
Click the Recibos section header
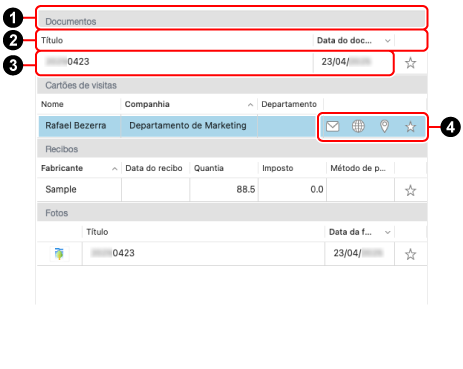point(232,149)
